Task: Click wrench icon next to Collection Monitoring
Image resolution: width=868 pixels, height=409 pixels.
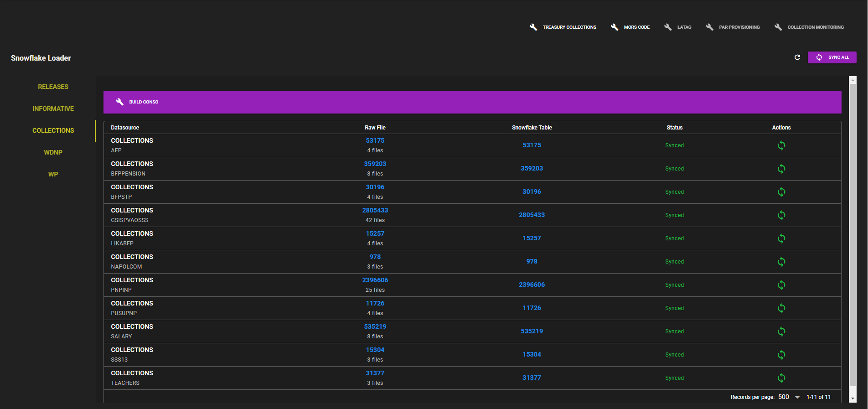Action: coord(778,27)
